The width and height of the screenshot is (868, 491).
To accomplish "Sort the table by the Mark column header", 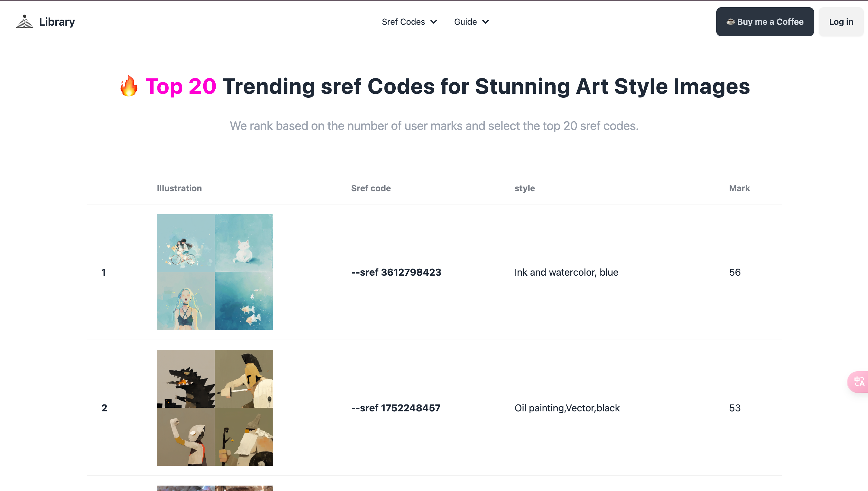I will coord(739,188).
